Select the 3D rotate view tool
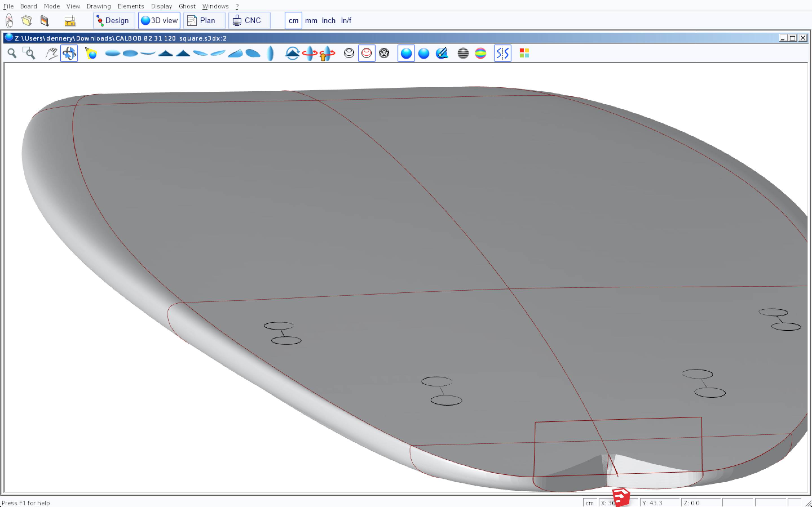This screenshot has height=507, width=812. (69, 53)
